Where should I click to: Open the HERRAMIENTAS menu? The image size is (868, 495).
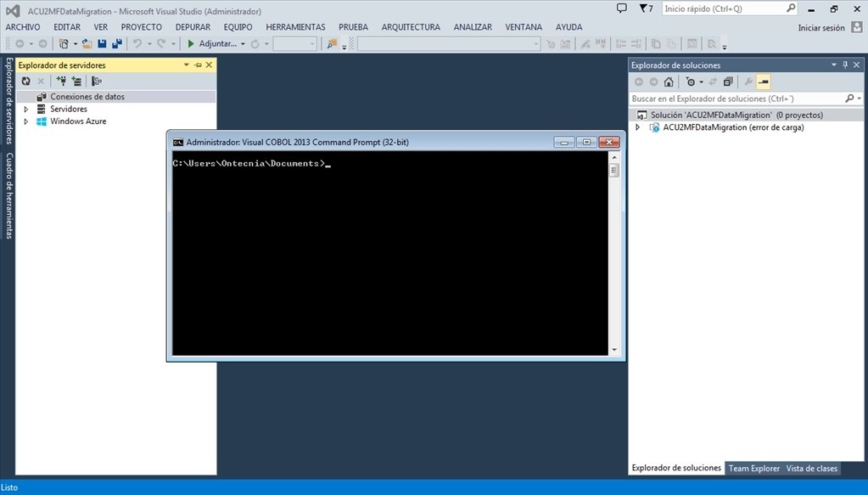295,27
